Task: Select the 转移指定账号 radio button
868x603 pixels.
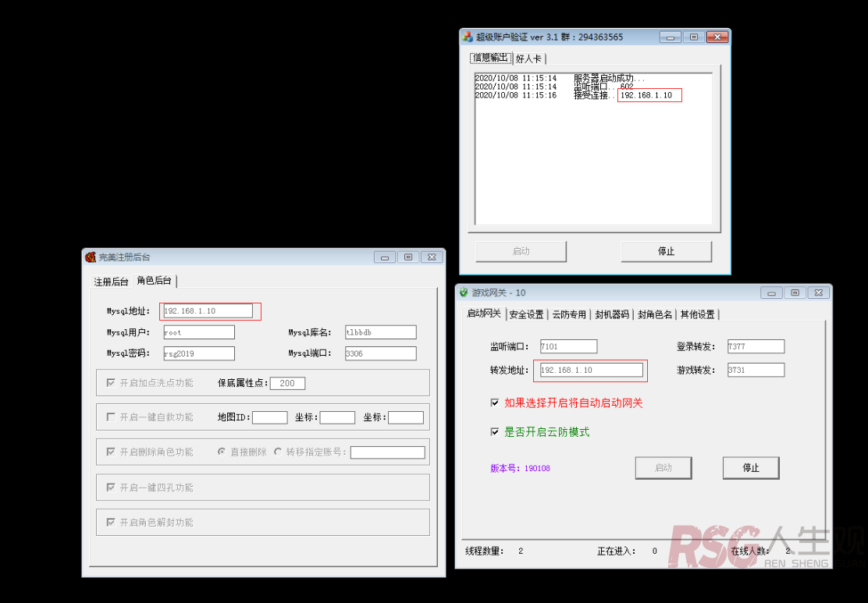Action: [x=278, y=452]
